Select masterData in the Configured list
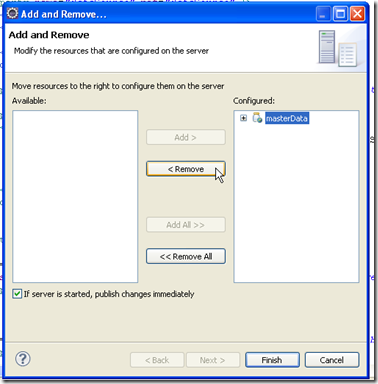This screenshot has height=384, width=378. tap(287, 118)
